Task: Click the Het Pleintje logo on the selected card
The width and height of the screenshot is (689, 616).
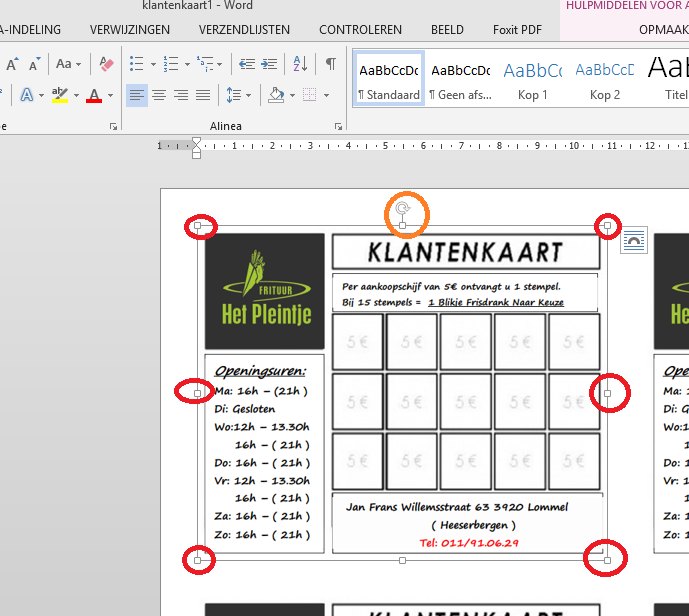Action: pos(265,291)
